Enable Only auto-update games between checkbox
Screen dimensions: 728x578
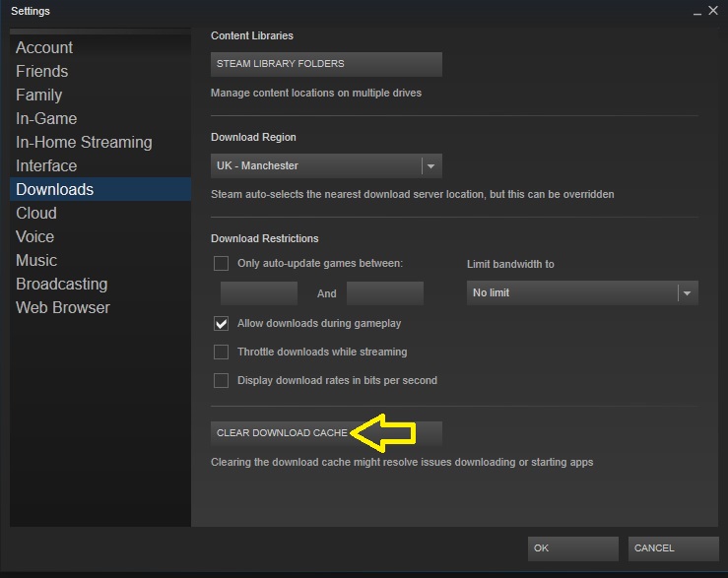(221, 263)
